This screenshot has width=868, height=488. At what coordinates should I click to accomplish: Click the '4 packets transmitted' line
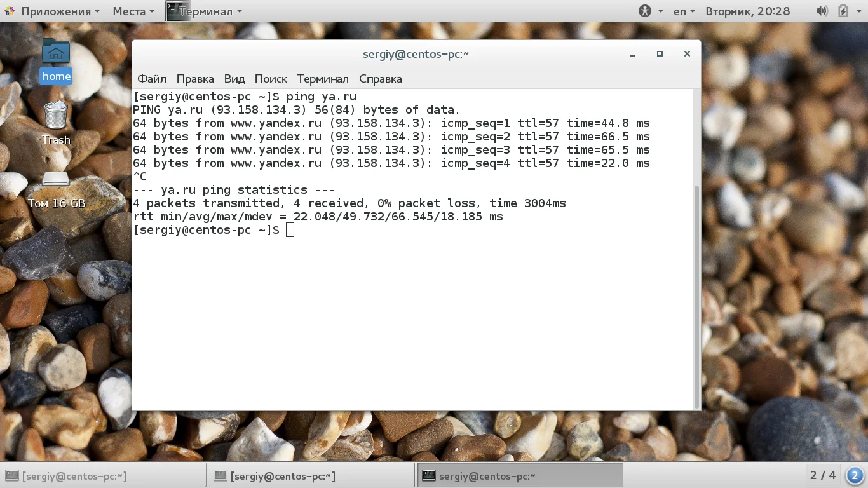(349, 203)
